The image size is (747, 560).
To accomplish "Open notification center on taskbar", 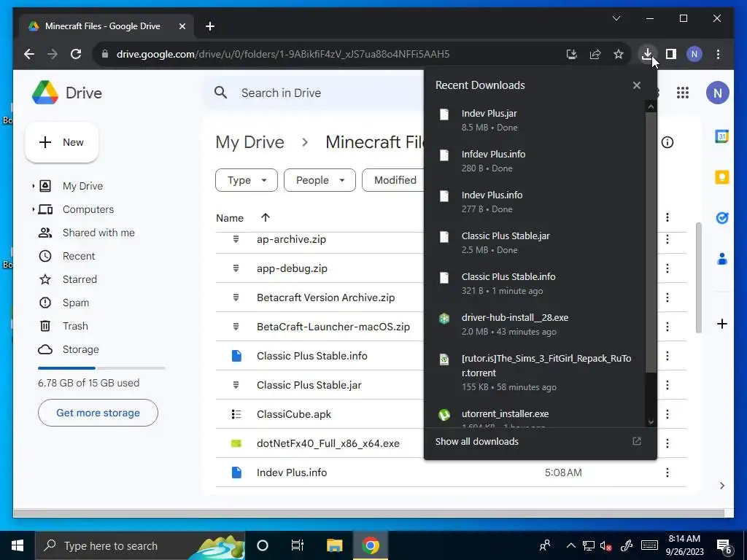I will pyautogui.click(x=724, y=546).
